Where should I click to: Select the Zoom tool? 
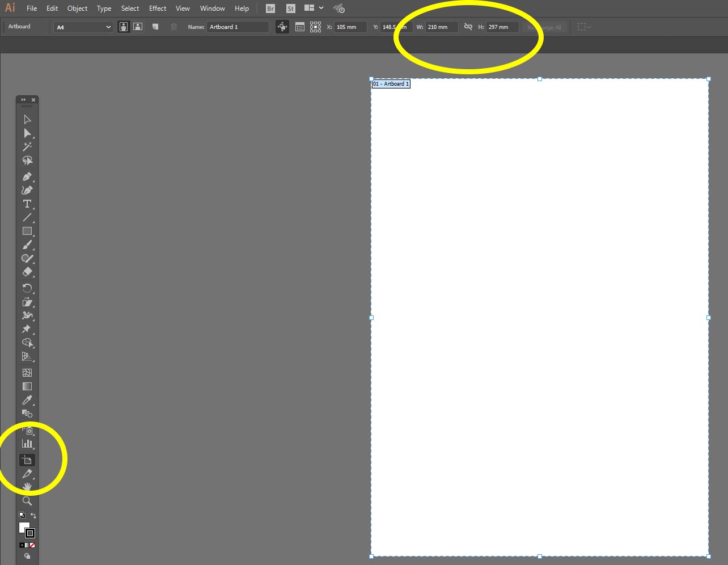(27, 501)
